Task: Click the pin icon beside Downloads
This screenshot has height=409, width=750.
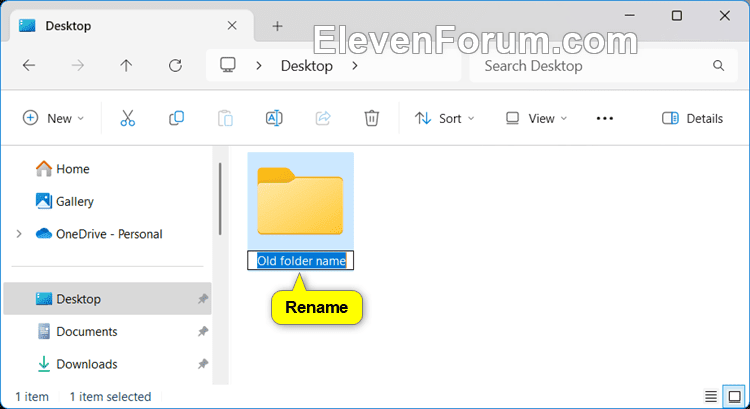Action: pos(203,364)
